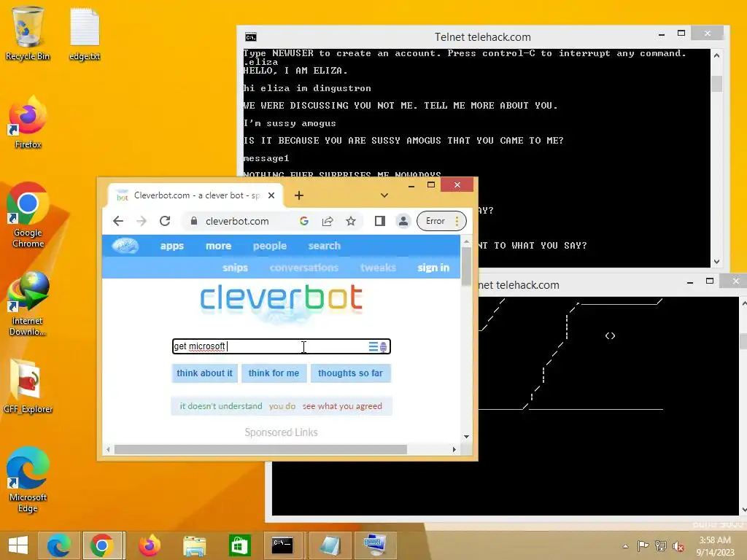
Task: Select the snips link
Action: (x=235, y=268)
